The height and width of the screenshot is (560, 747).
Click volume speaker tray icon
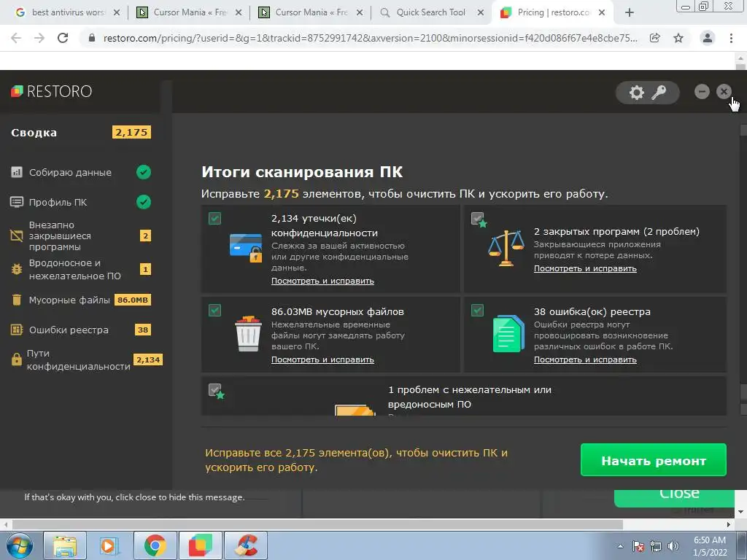tap(673, 546)
